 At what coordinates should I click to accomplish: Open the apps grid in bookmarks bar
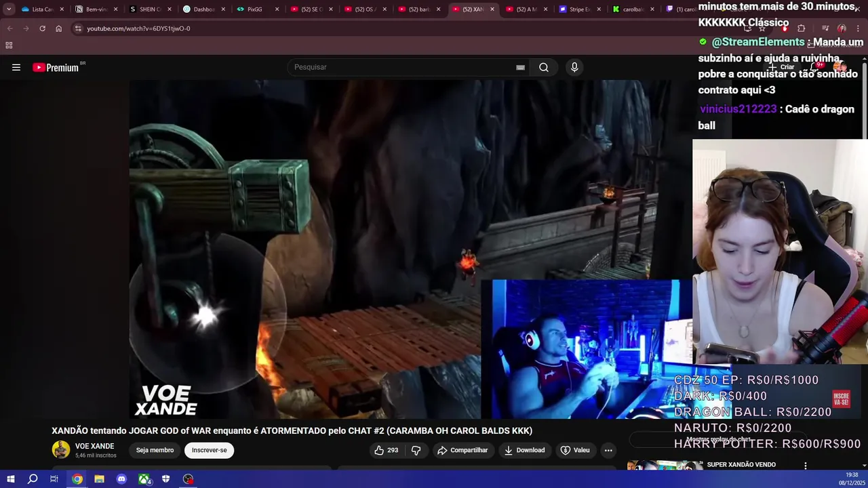pyautogui.click(x=9, y=45)
